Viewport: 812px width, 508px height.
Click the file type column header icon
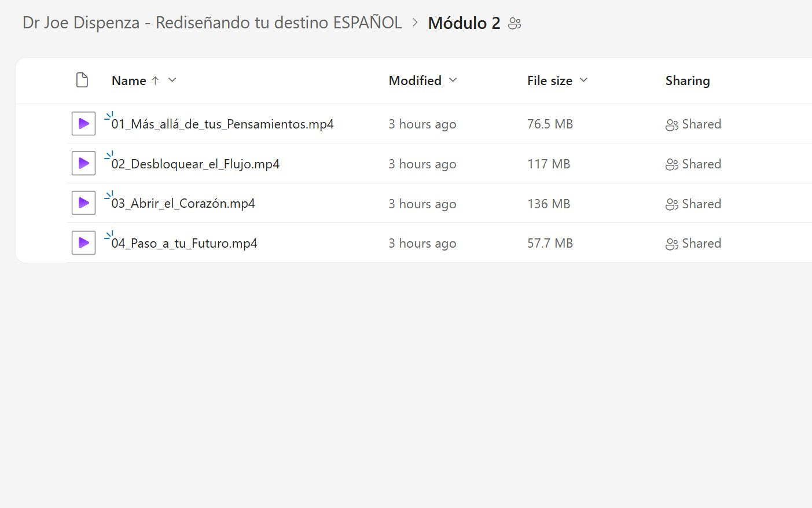coord(82,80)
